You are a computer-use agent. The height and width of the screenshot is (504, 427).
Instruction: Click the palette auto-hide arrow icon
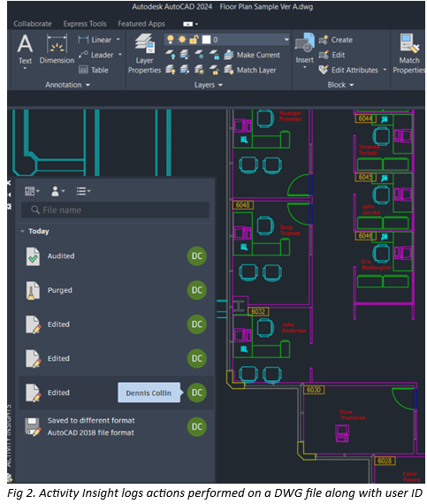[10, 195]
